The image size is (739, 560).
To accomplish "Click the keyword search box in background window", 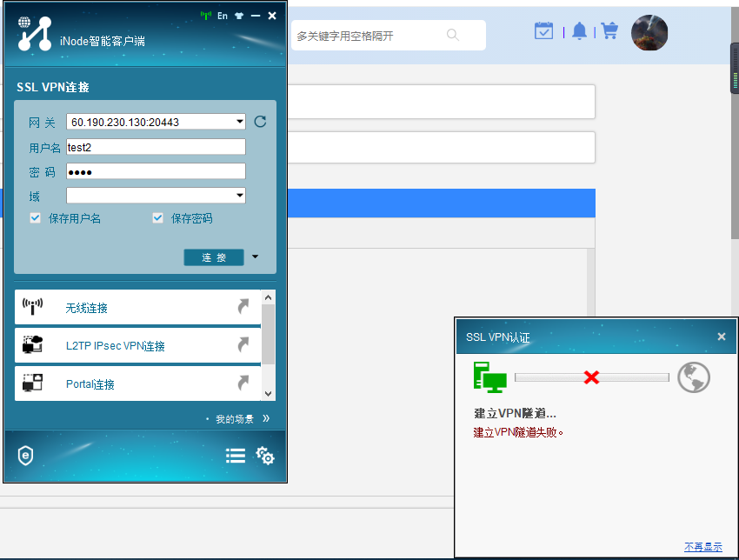I will [389, 36].
